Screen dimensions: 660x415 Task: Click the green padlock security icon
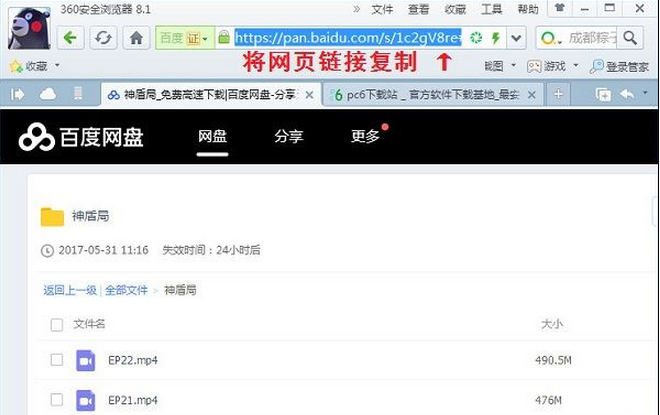pos(224,37)
